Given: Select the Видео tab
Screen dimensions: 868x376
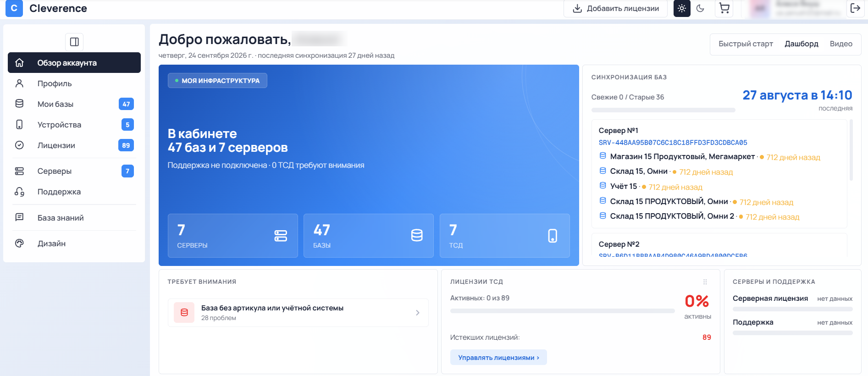Looking at the screenshot, I should point(841,44).
